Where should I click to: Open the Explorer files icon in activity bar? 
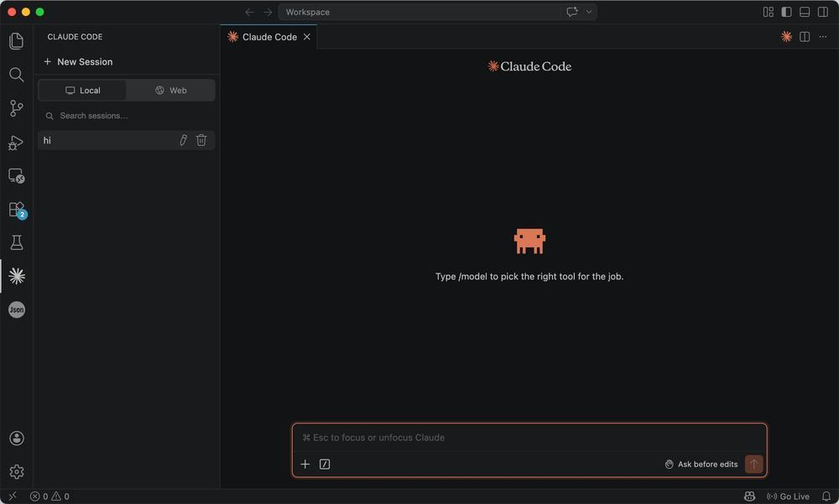17,41
